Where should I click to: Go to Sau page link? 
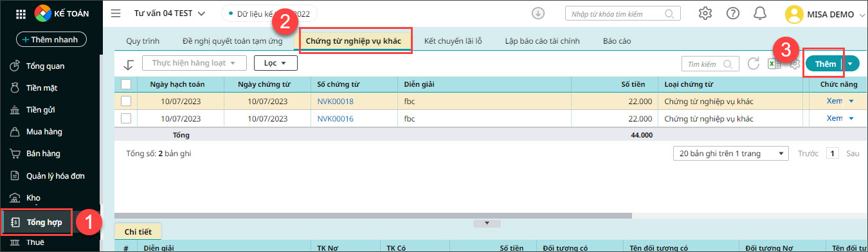pos(853,154)
